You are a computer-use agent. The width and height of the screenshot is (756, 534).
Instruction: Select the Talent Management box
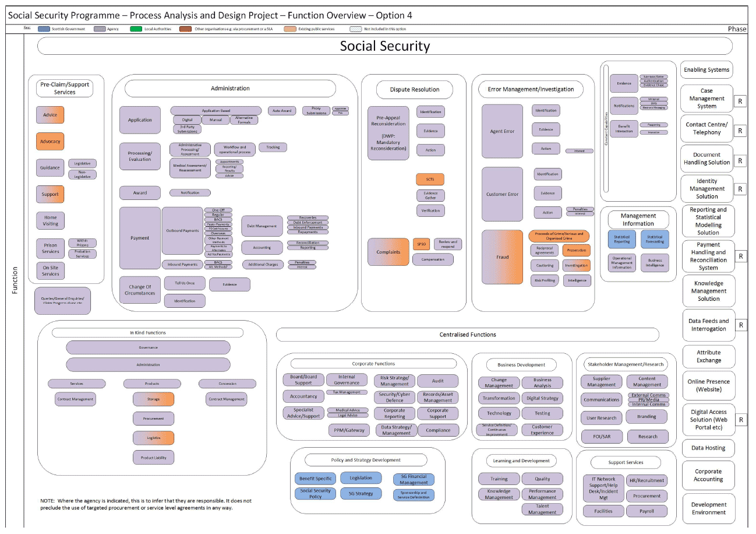[x=542, y=510]
